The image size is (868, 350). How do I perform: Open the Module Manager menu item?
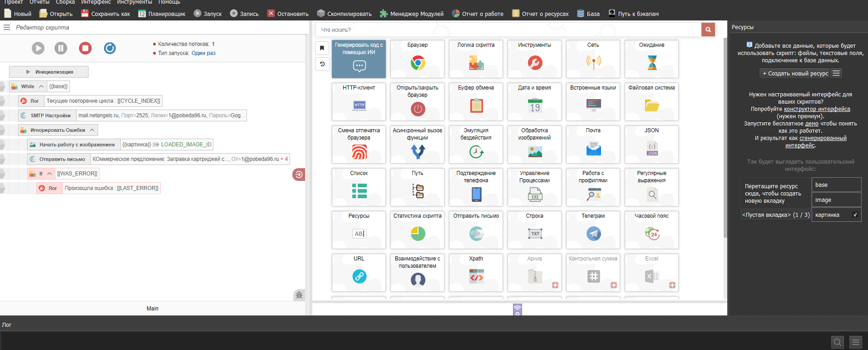tap(412, 14)
